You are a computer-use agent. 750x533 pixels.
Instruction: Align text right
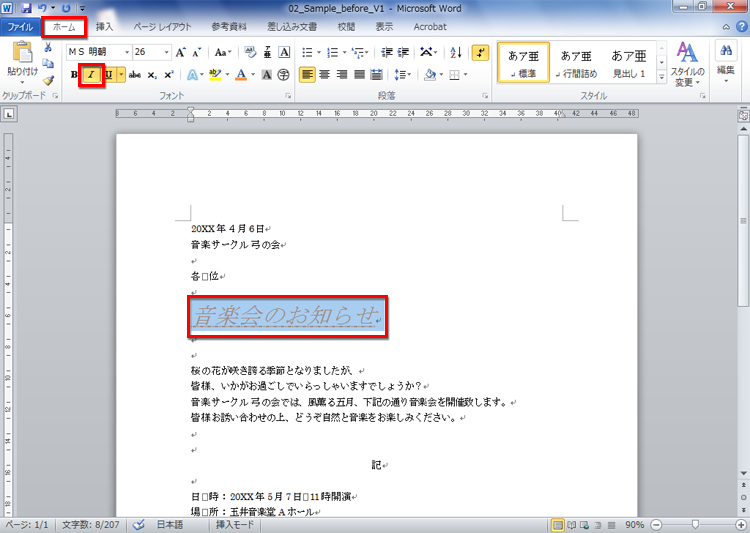tap(342, 75)
